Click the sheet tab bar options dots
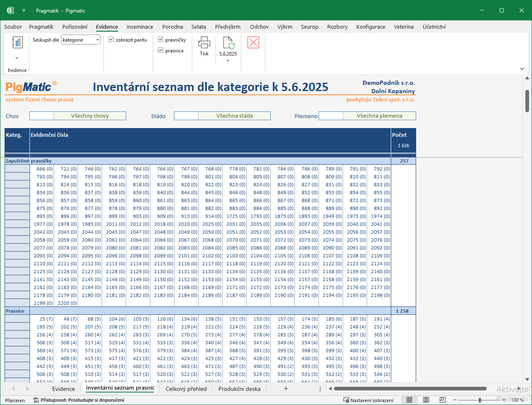This screenshot has width=532, height=405. [x=320, y=389]
